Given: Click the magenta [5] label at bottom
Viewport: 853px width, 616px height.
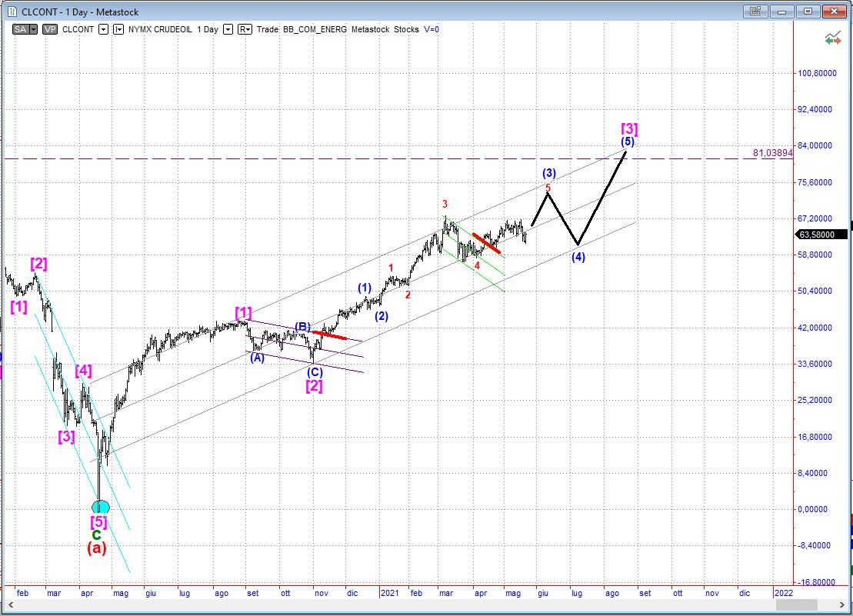Looking at the screenshot, I should coord(98,522).
